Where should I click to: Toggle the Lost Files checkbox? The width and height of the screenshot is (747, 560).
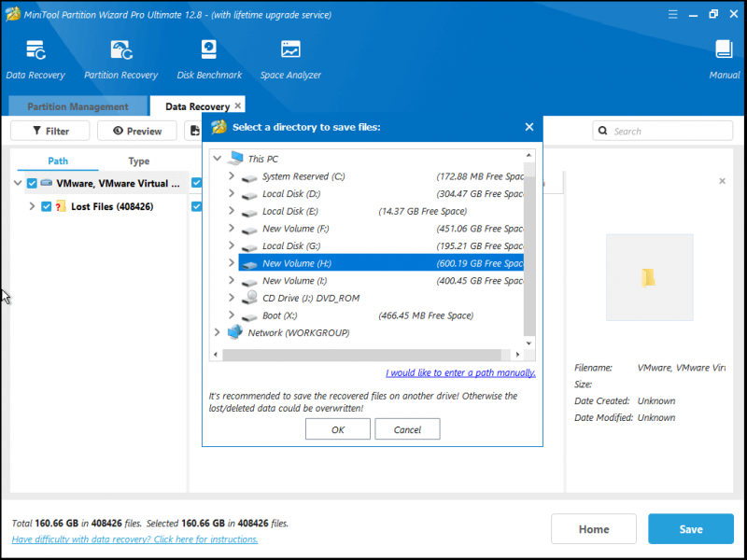tap(46, 206)
